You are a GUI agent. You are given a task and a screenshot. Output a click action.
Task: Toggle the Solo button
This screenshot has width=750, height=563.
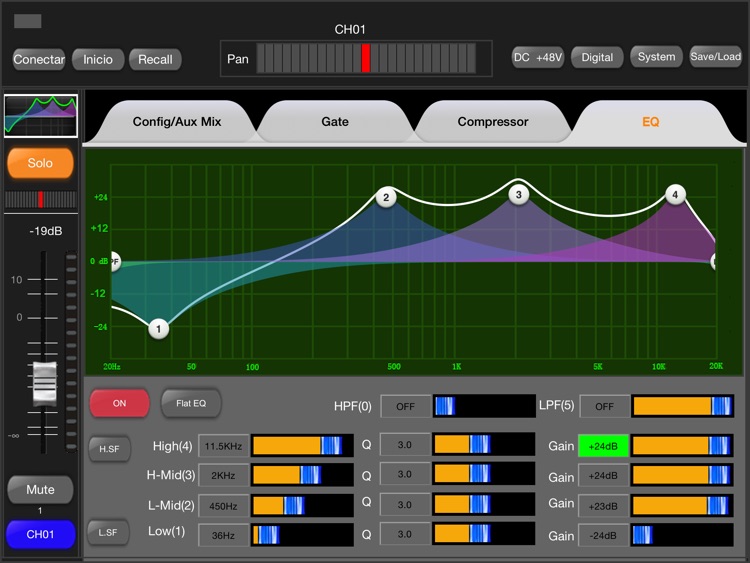[x=40, y=163]
